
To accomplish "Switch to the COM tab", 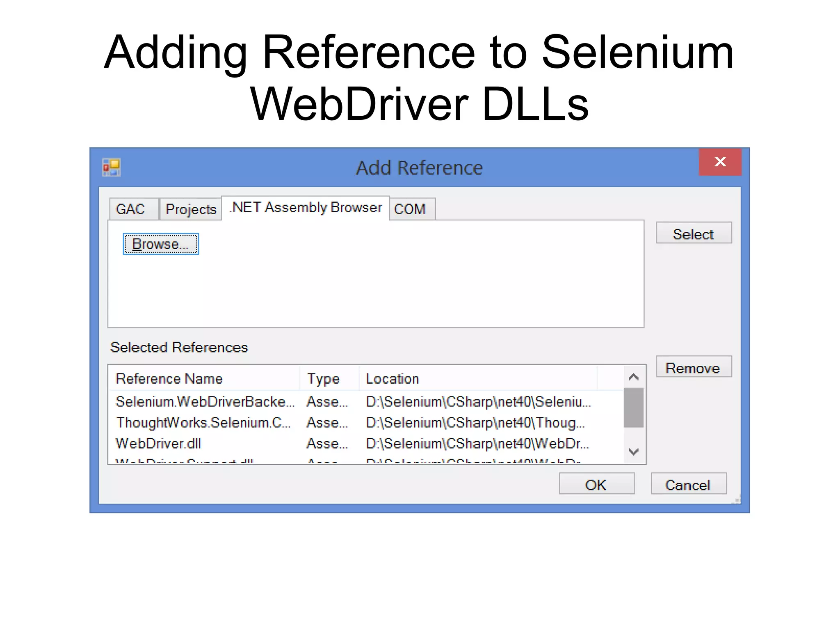I will click(412, 209).
